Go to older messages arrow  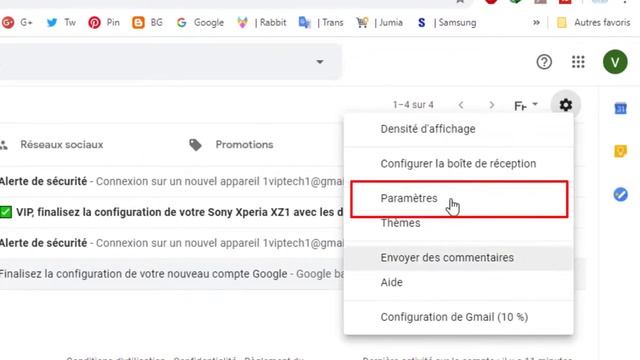491,105
